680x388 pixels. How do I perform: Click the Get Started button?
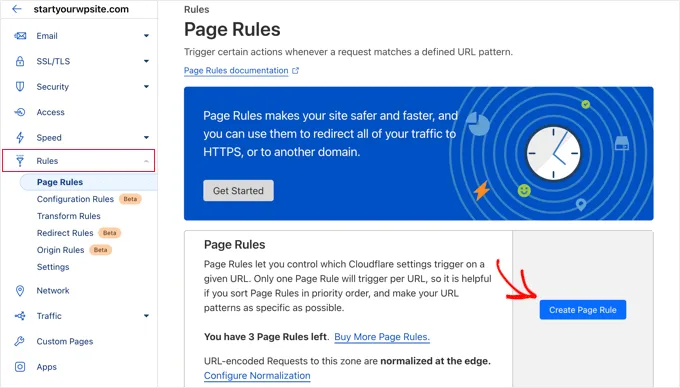coord(238,191)
